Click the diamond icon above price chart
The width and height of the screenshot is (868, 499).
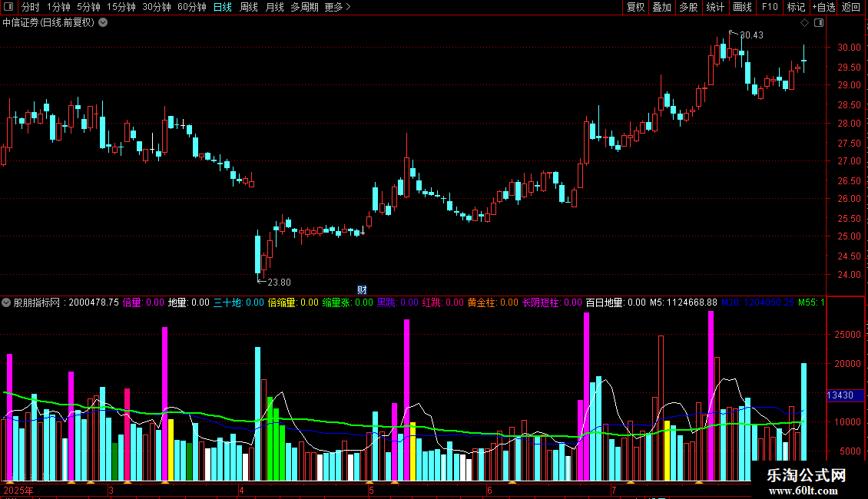804,23
